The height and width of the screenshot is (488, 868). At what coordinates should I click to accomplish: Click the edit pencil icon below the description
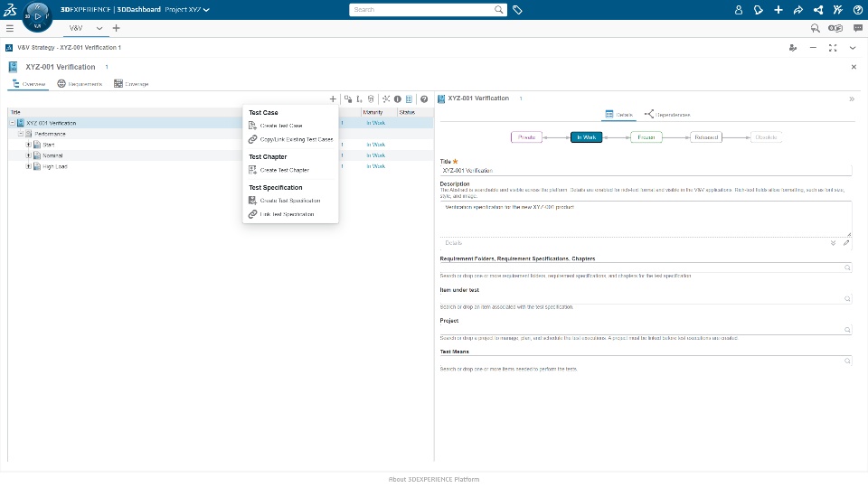tap(846, 243)
